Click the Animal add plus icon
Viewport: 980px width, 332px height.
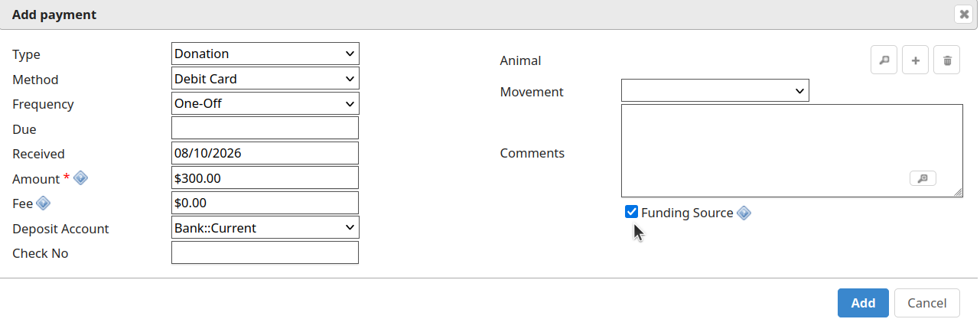[916, 60]
